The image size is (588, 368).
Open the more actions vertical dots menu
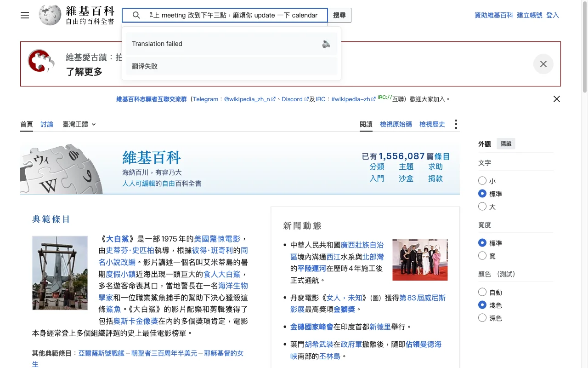coord(456,124)
